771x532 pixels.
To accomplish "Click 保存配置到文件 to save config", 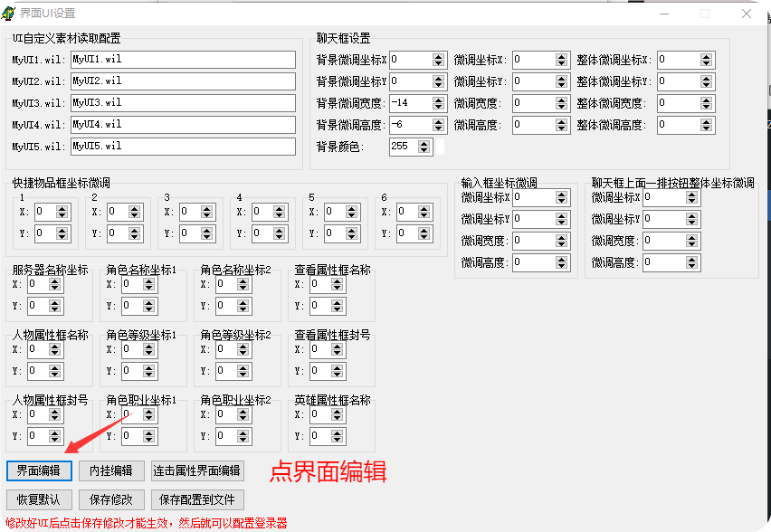I will point(196,499).
